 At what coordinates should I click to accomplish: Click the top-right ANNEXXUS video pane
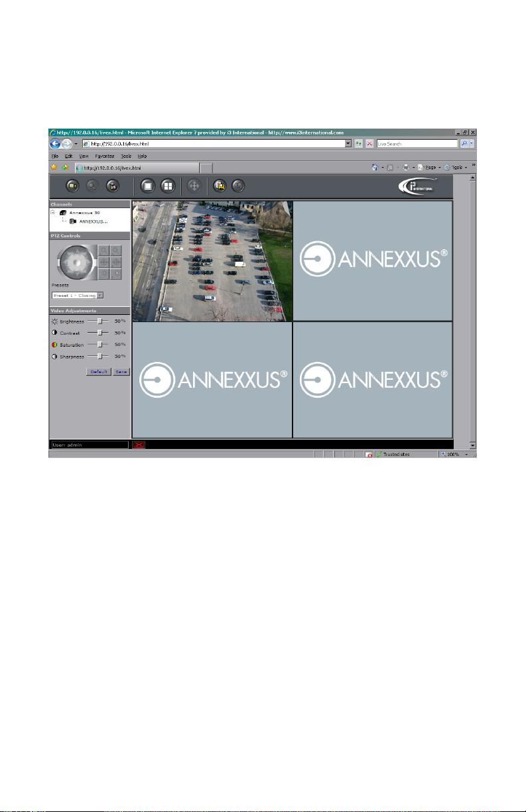coord(373,261)
